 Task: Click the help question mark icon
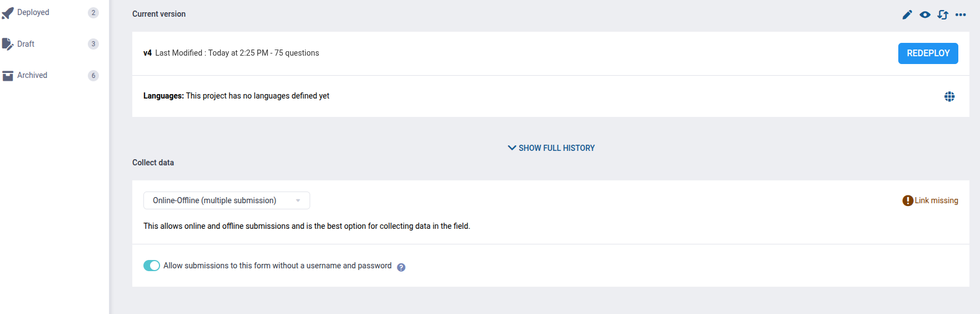tap(401, 267)
